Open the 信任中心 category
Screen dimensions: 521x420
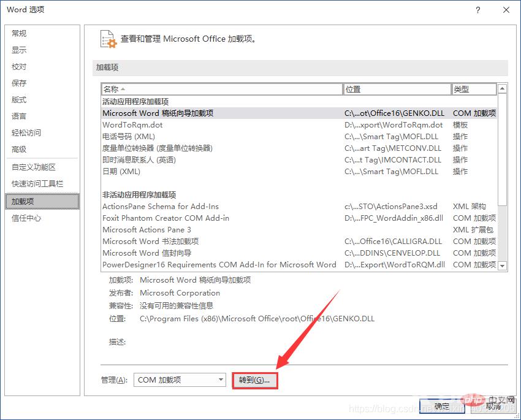click(26, 218)
